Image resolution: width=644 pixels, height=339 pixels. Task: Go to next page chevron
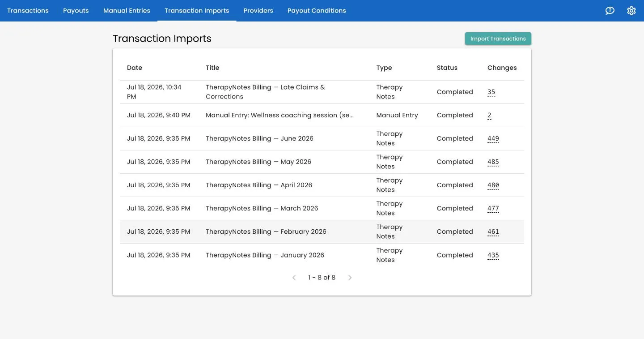(x=350, y=278)
